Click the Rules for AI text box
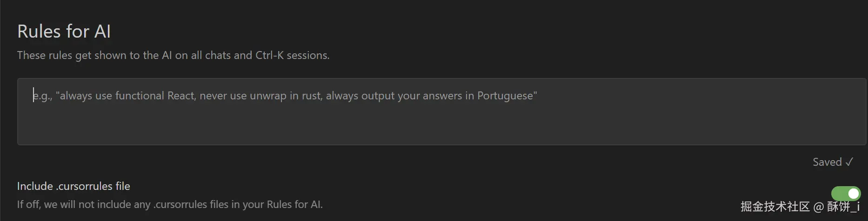 (442, 111)
